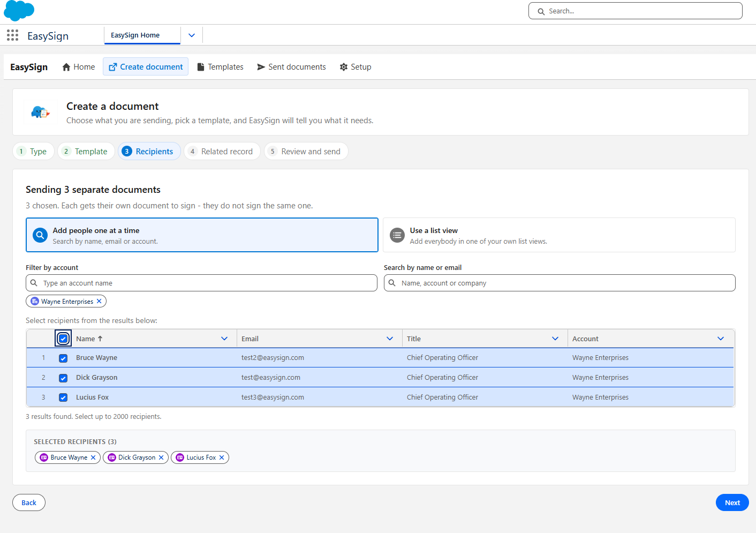Click the Account column header label
This screenshot has width=756, height=533.
585,339
